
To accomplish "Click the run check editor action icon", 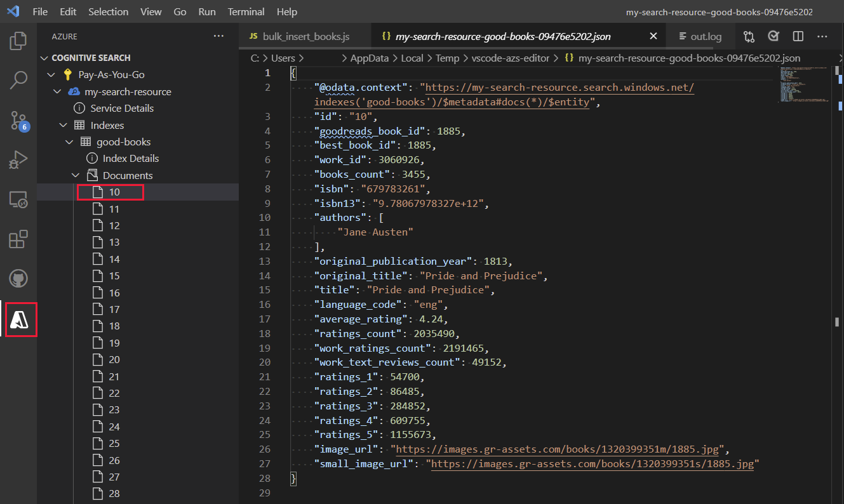I will pos(774,36).
